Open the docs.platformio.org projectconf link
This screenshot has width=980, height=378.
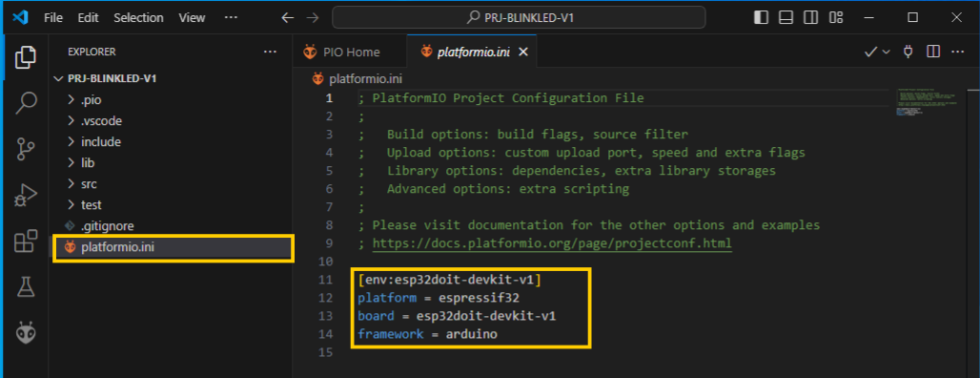(552, 242)
